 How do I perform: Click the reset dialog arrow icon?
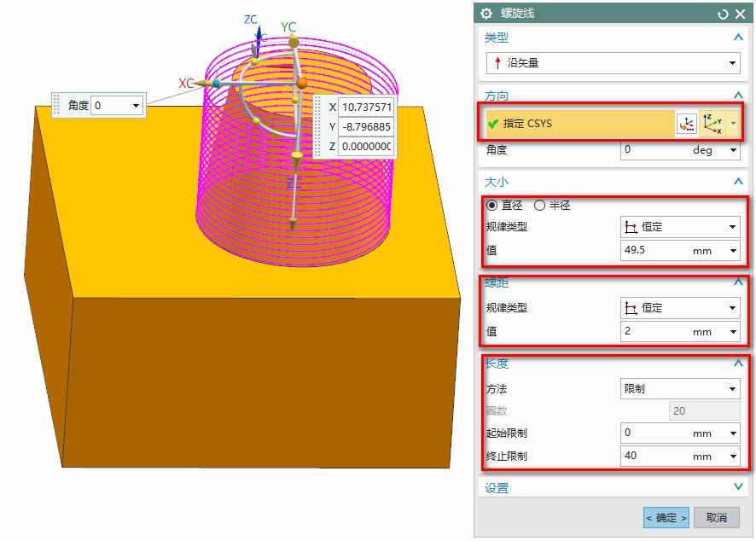(x=723, y=14)
